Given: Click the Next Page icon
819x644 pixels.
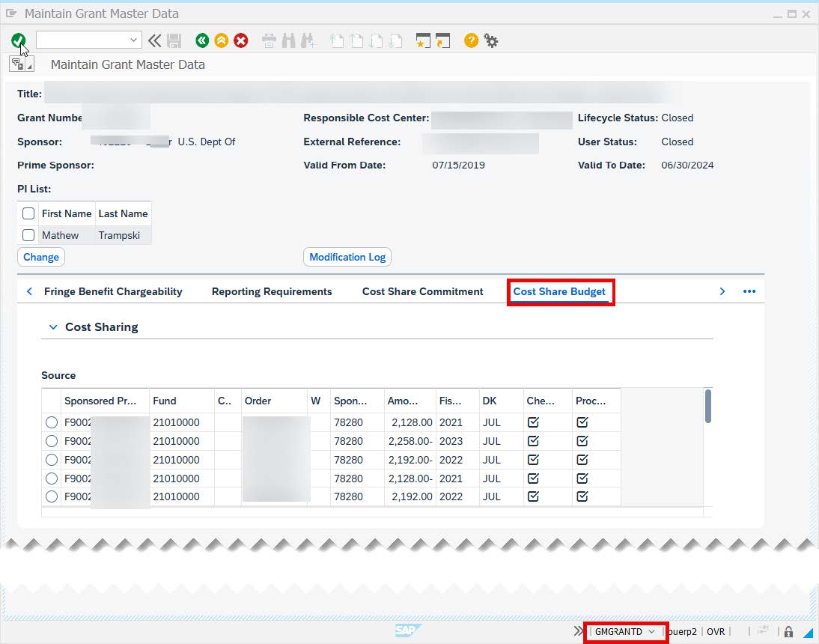Looking at the screenshot, I should pos(376,40).
